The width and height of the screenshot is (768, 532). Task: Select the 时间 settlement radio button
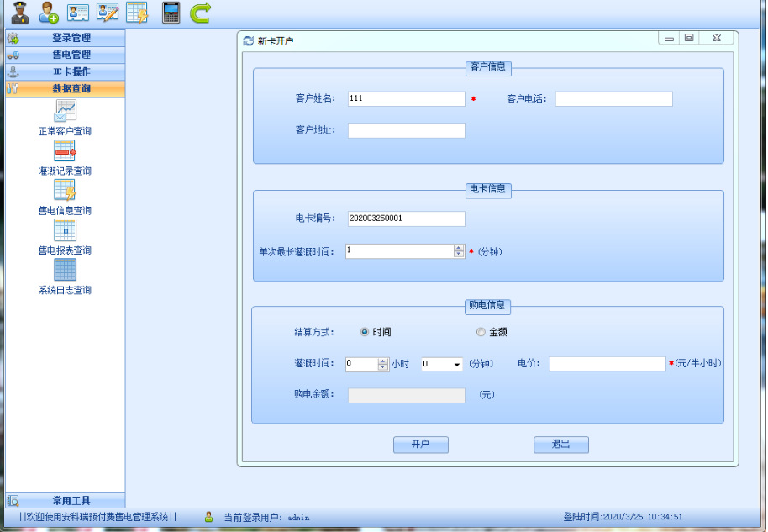pos(365,332)
